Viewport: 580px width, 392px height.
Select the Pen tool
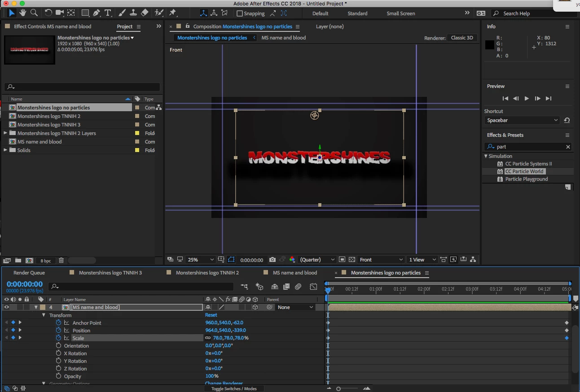[x=97, y=13]
